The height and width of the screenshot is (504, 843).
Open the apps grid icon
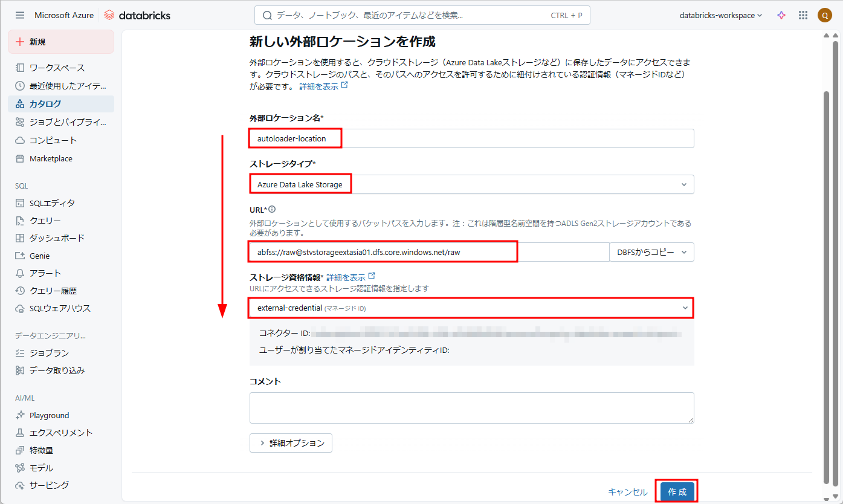[x=803, y=15]
